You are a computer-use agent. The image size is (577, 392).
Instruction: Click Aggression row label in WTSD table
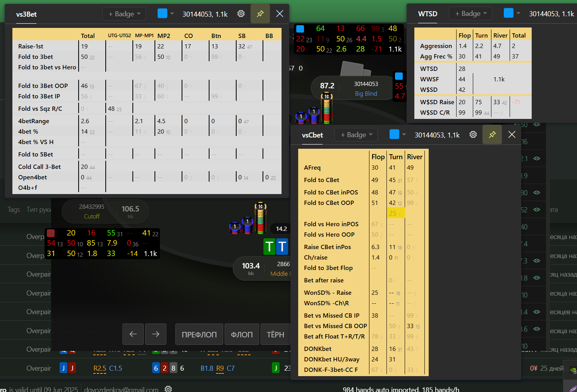[436, 46]
